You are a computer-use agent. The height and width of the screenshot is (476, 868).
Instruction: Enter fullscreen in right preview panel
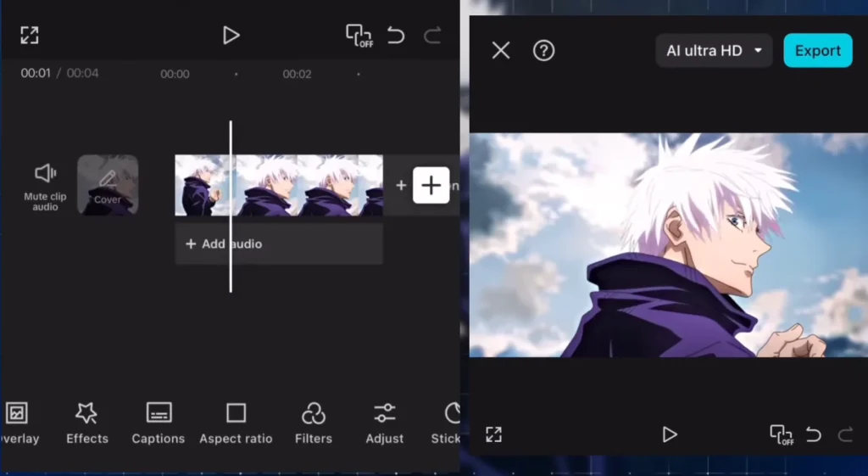coord(494,434)
